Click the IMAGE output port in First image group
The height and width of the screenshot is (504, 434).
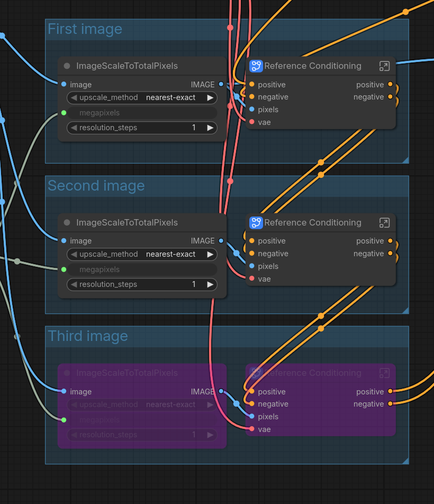click(221, 84)
